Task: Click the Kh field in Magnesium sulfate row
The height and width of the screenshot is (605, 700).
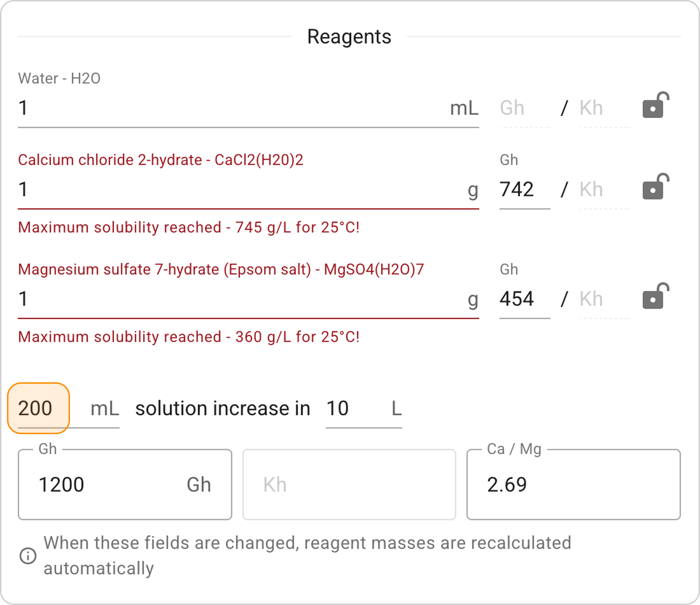Action: coord(604,299)
